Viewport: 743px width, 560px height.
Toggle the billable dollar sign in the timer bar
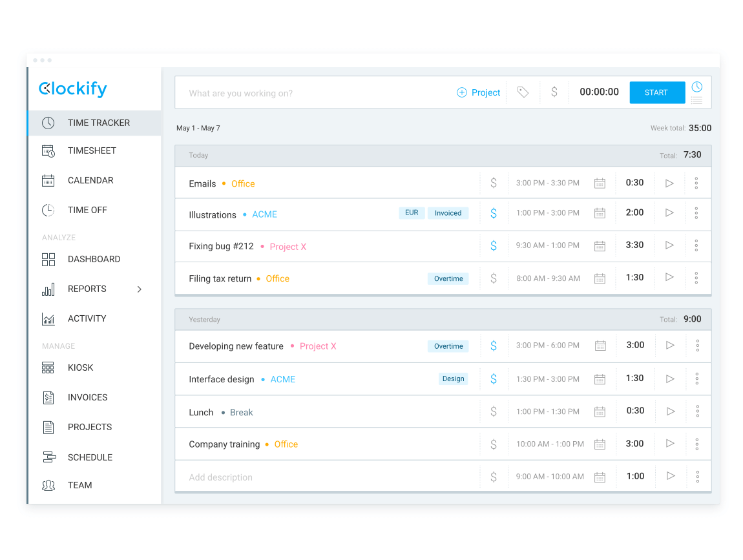pyautogui.click(x=554, y=92)
